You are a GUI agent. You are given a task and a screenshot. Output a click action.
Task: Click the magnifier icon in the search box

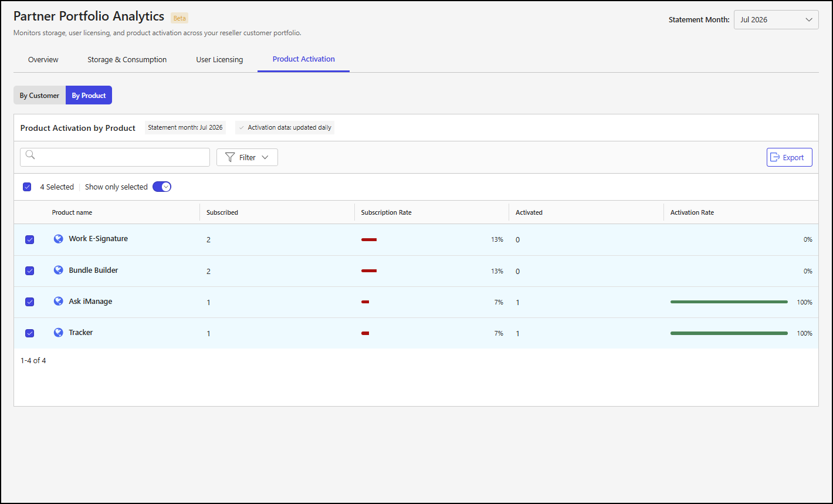click(x=31, y=155)
